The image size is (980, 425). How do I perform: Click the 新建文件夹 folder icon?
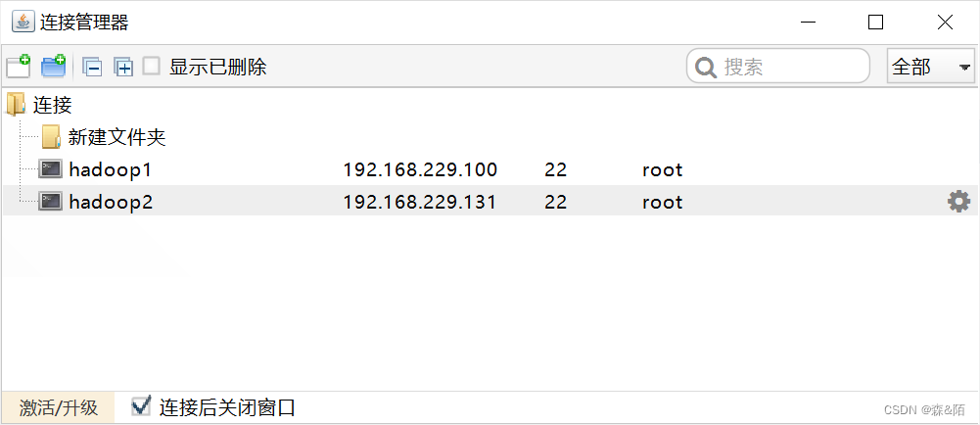coord(52,137)
